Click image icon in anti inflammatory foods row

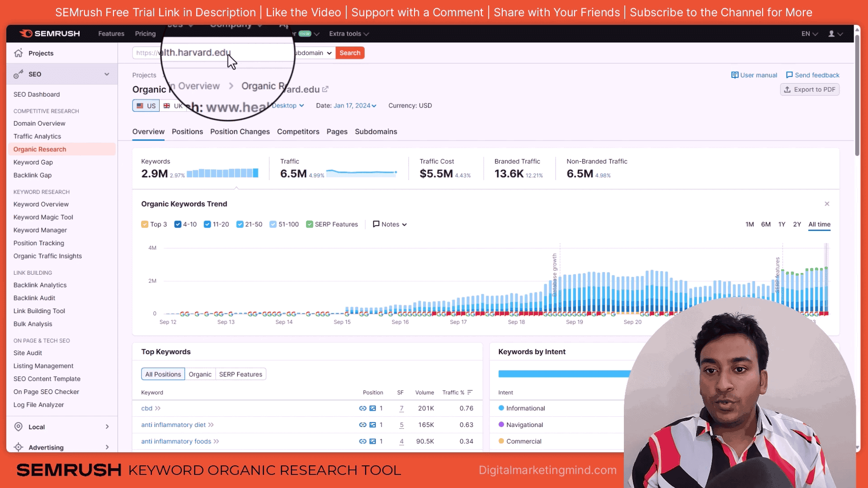tap(373, 441)
